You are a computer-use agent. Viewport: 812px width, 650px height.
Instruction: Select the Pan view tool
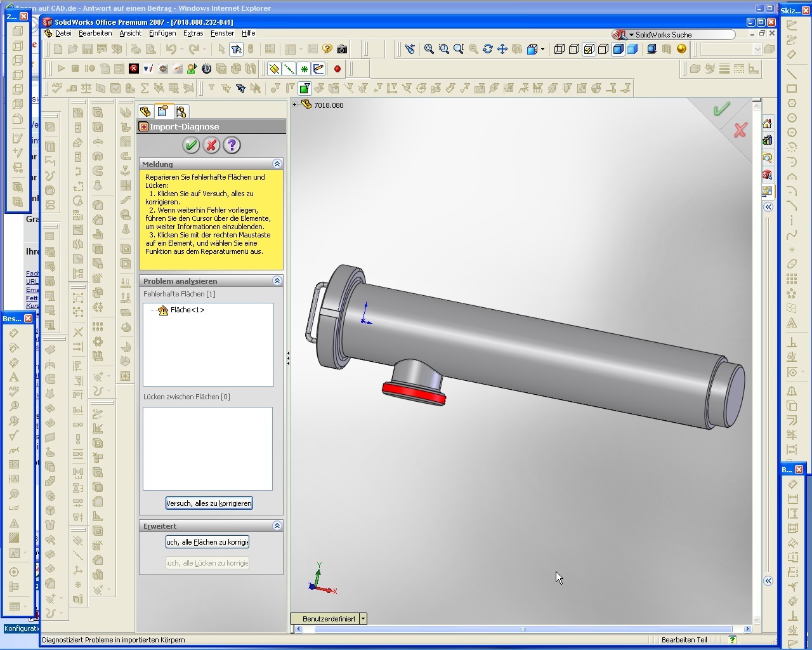(x=502, y=49)
